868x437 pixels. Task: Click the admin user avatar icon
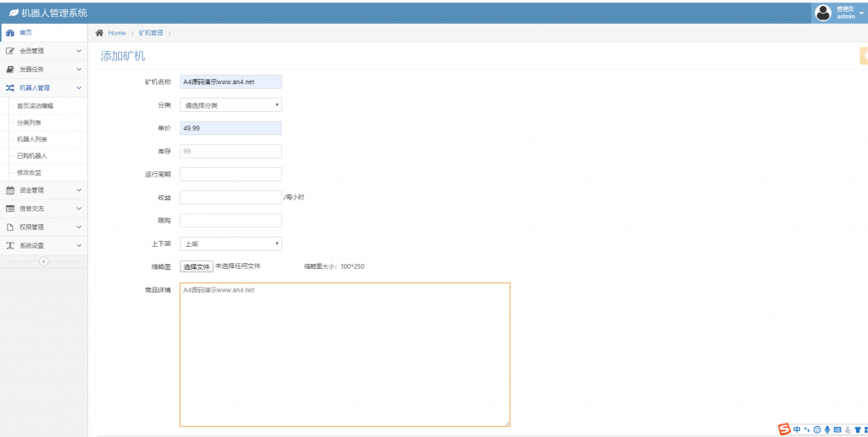click(x=822, y=13)
